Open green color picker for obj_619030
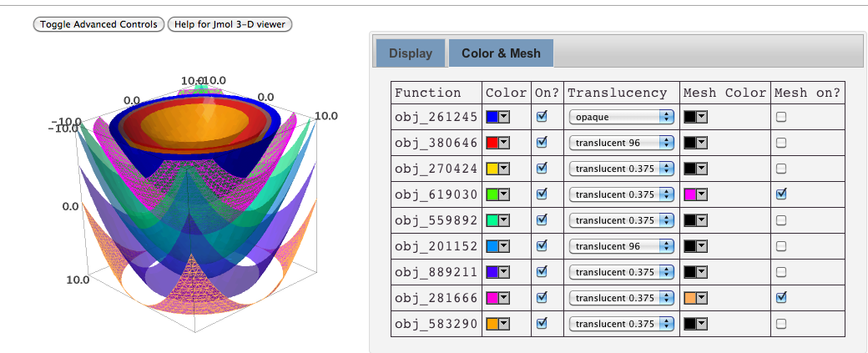This screenshot has width=868, height=353. click(x=497, y=195)
